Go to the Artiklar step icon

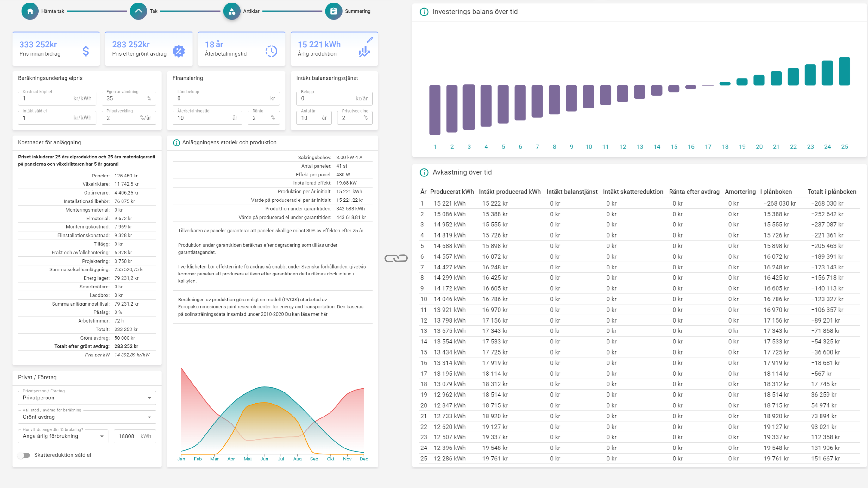pyautogui.click(x=231, y=11)
